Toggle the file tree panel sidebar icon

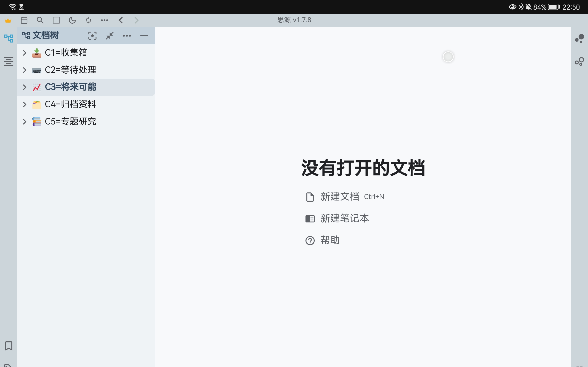[x=9, y=38]
